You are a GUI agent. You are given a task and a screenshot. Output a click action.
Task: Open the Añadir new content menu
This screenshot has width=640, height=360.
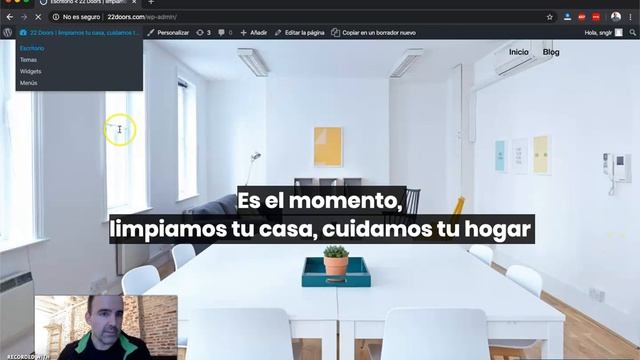point(253,33)
